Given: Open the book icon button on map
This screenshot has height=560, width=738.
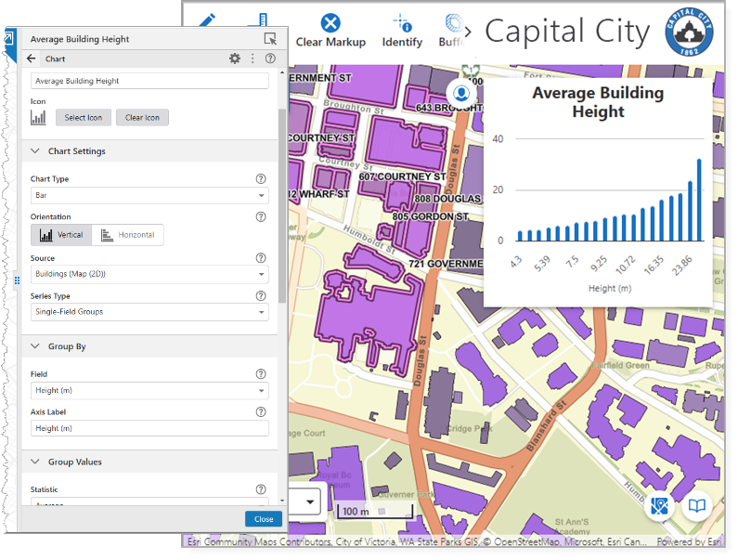Looking at the screenshot, I should [x=696, y=506].
